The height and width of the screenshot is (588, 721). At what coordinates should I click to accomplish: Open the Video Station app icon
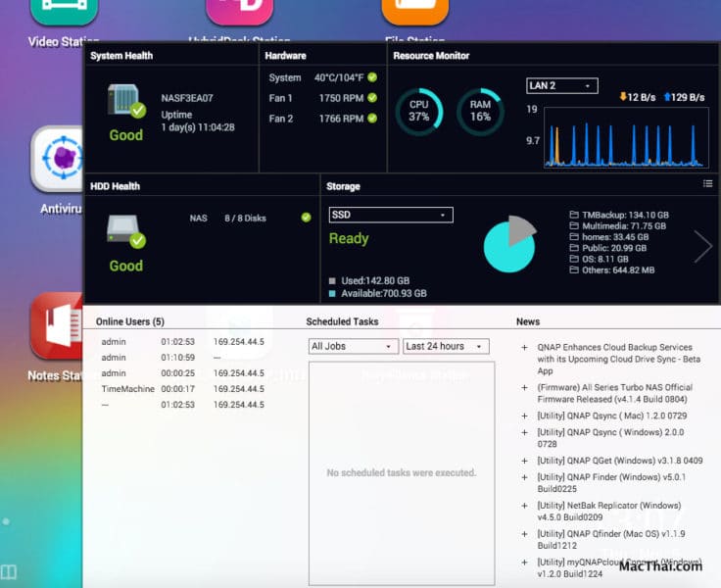(x=64, y=12)
